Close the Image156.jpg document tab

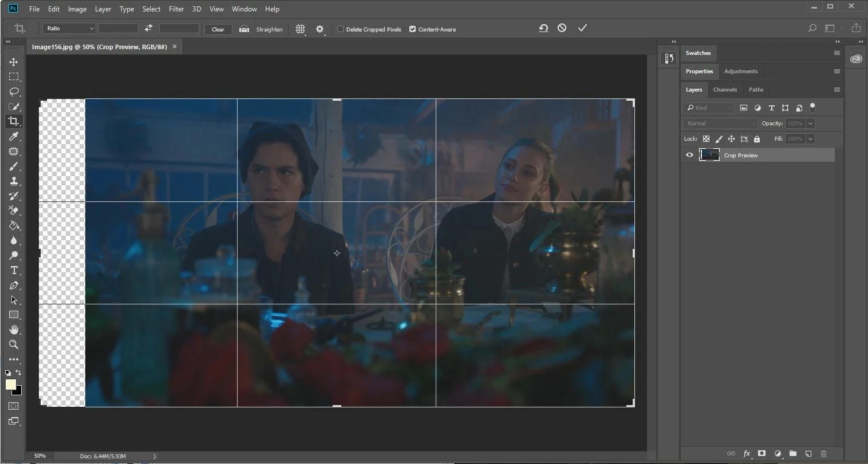[x=175, y=47]
